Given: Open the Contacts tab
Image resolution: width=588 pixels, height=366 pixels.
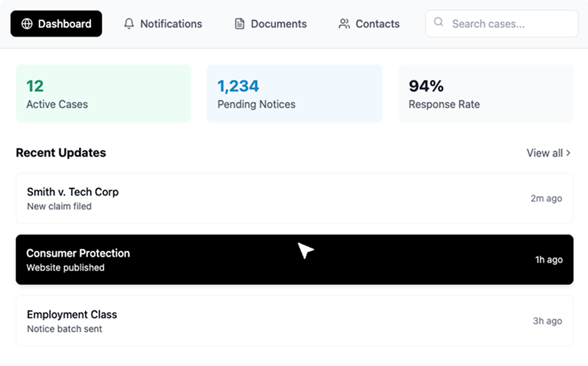Looking at the screenshot, I should pos(369,24).
